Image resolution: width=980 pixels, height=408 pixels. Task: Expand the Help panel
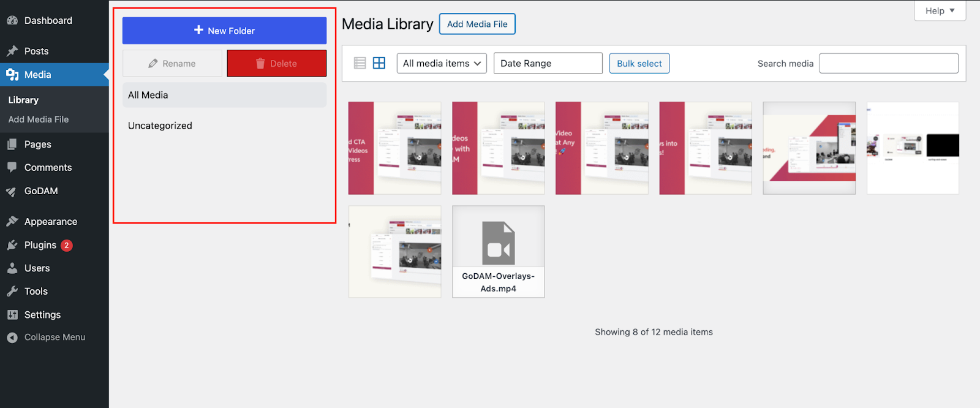coord(940,10)
